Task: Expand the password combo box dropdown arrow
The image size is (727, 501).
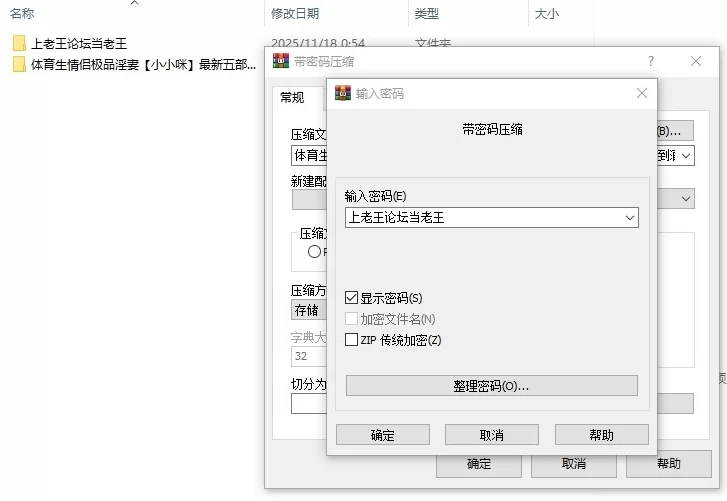Action: coord(629,217)
